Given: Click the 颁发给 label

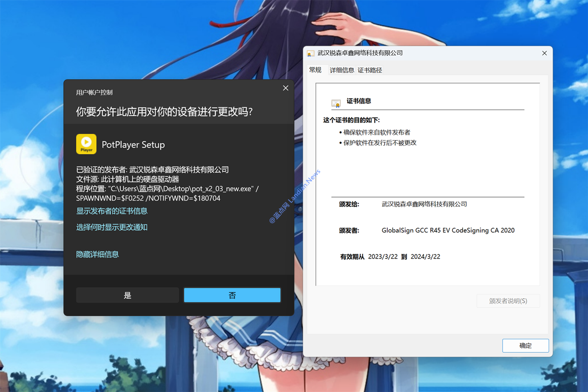Looking at the screenshot, I should tap(349, 204).
